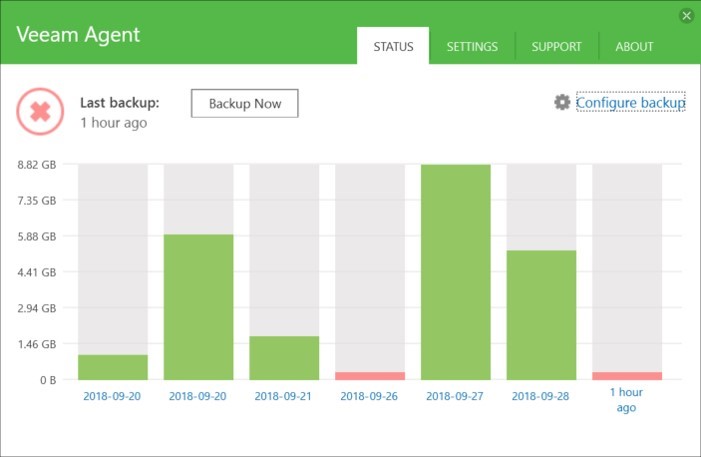Click the red failed-backup status icon
Viewport: 701px width, 457px height.
[x=40, y=111]
